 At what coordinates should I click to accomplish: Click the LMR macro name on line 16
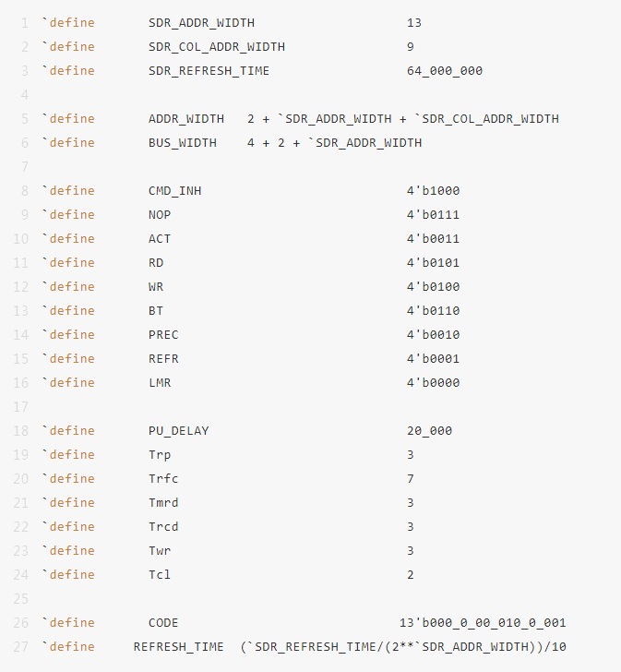pos(160,383)
